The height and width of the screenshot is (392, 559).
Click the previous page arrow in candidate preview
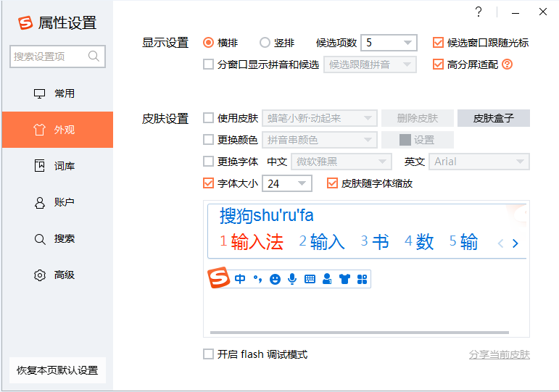(x=500, y=243)
